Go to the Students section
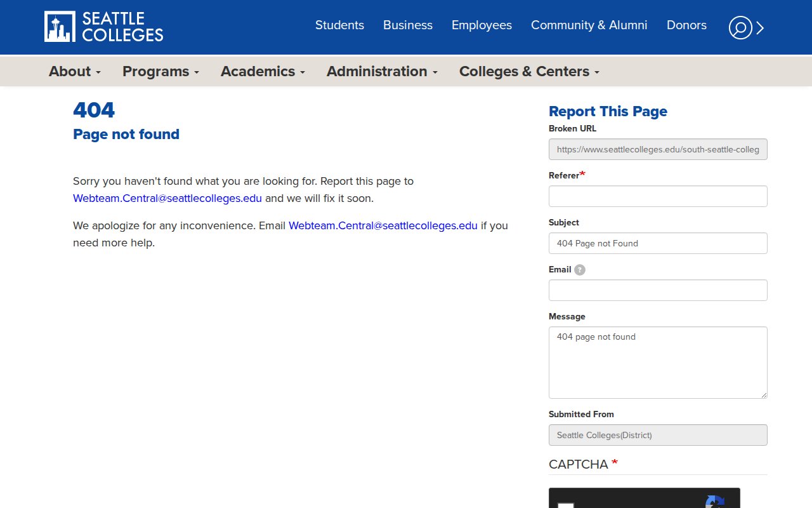Viewport: 812px width, 508px height. (x=339, y=25)
